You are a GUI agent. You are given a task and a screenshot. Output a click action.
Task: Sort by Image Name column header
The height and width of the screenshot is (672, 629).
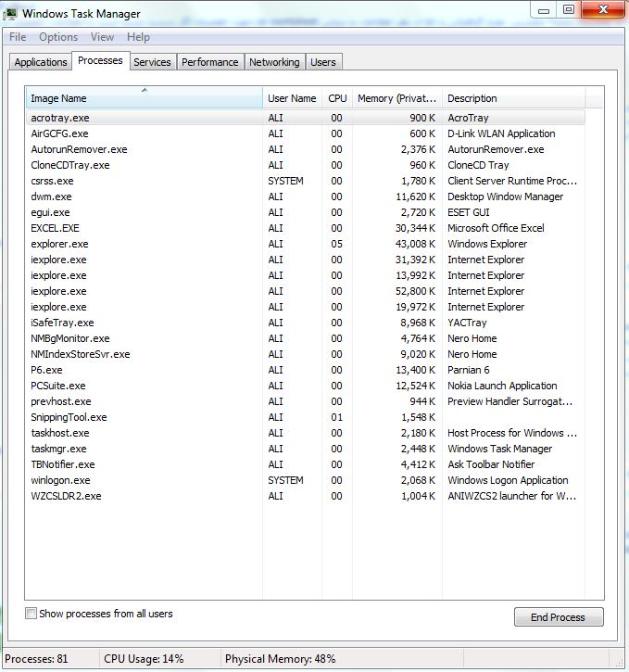point(145,98)
